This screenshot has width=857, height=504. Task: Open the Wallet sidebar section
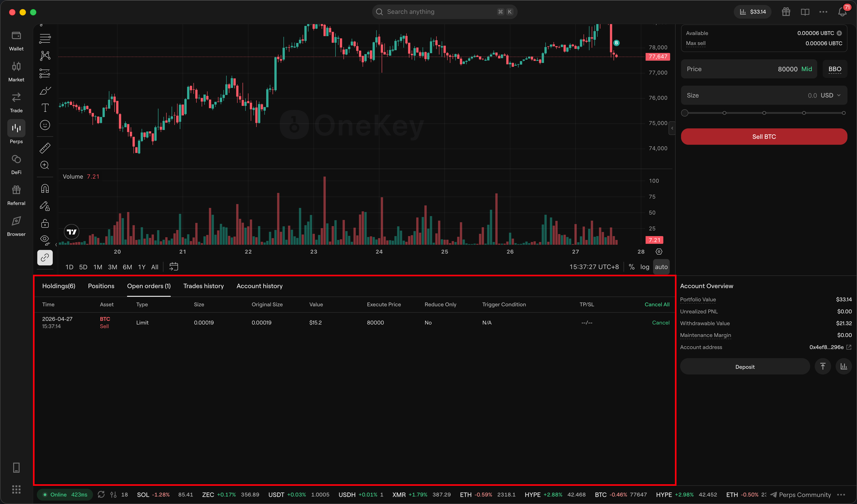(16, 41)
